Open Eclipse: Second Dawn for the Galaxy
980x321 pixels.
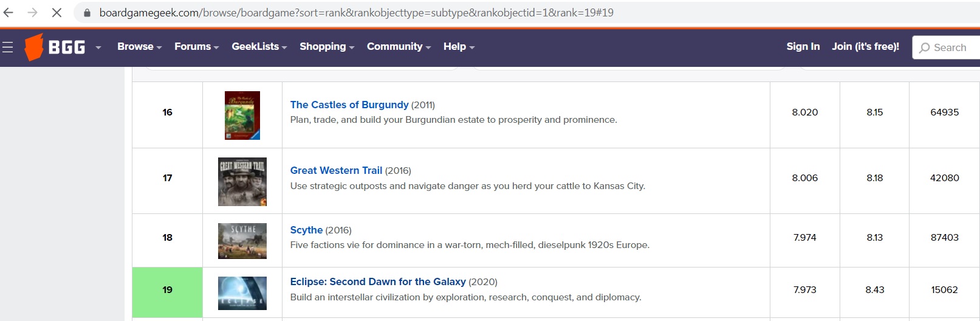pyautogui.click(x=378, y=281)
